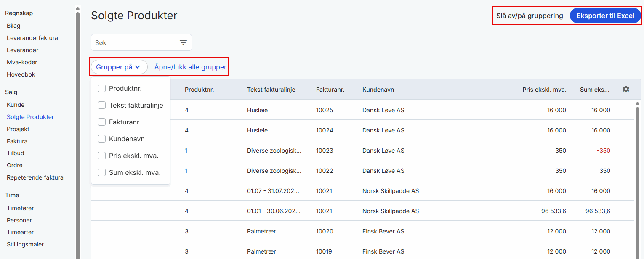644x259 pixels.
Task: Open Prosjekt in the sidebar
Action: click(x=18, y=129)
